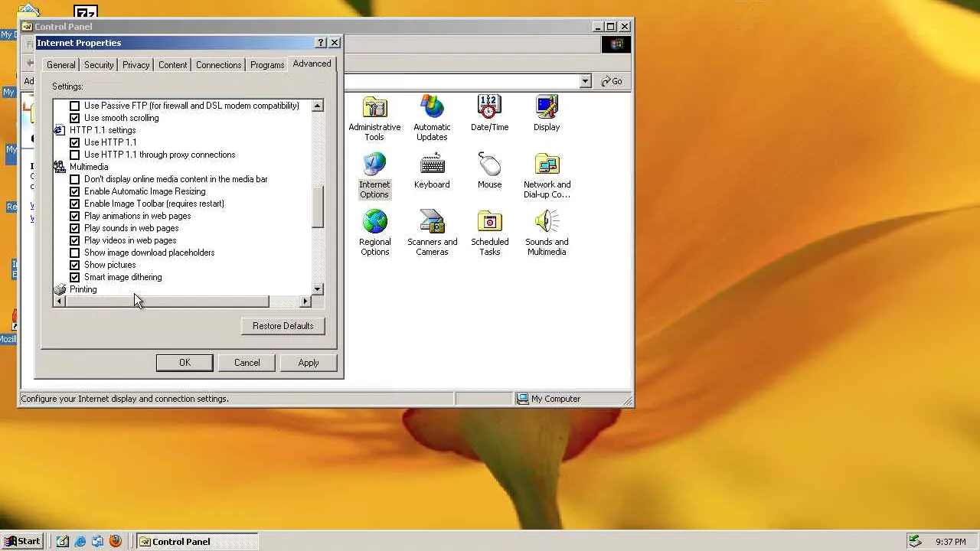Confirm with the OK button

[185, 363]
